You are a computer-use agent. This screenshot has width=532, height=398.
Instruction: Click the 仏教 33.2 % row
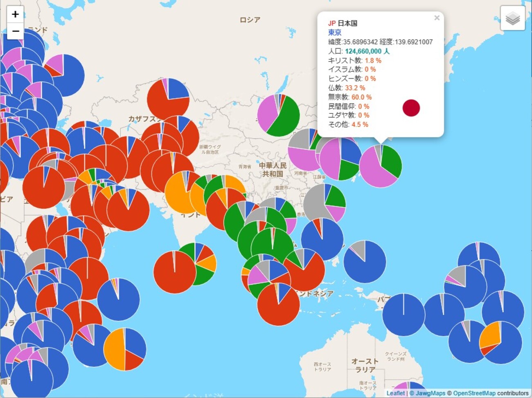point(347,88)
